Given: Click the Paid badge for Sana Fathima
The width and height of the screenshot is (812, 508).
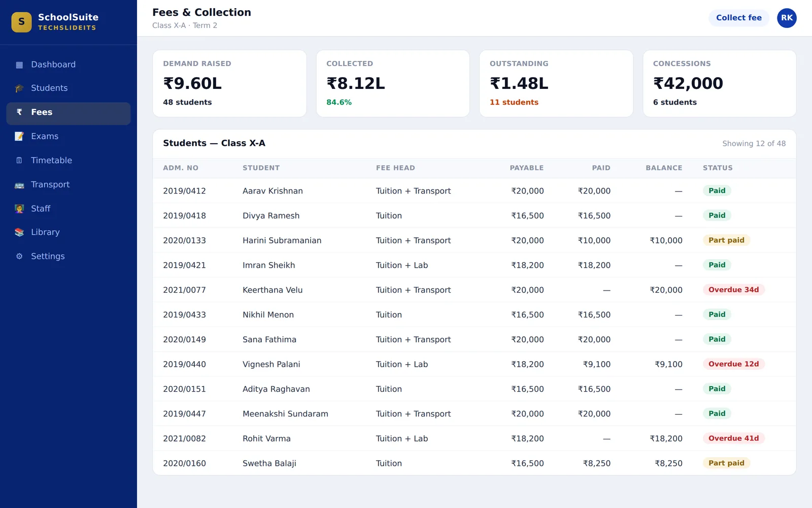Looking at the screenshot, I should tap(717, 339).
